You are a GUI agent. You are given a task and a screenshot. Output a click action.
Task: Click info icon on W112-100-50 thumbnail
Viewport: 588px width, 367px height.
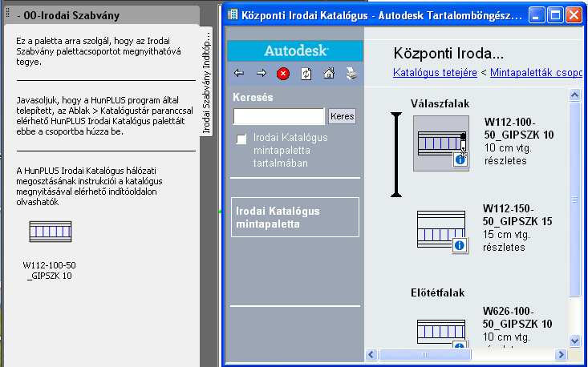coord(460,160)
